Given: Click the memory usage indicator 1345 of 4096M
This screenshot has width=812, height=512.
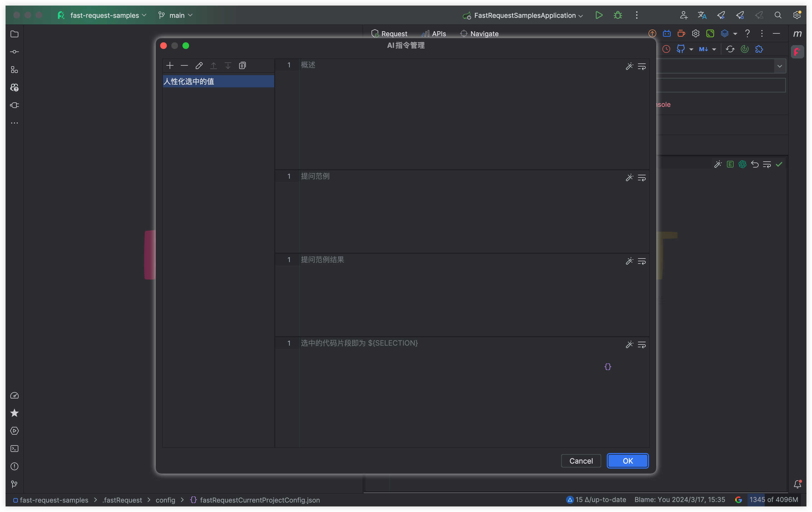Looking at the screenshot, I should point(774,500).
